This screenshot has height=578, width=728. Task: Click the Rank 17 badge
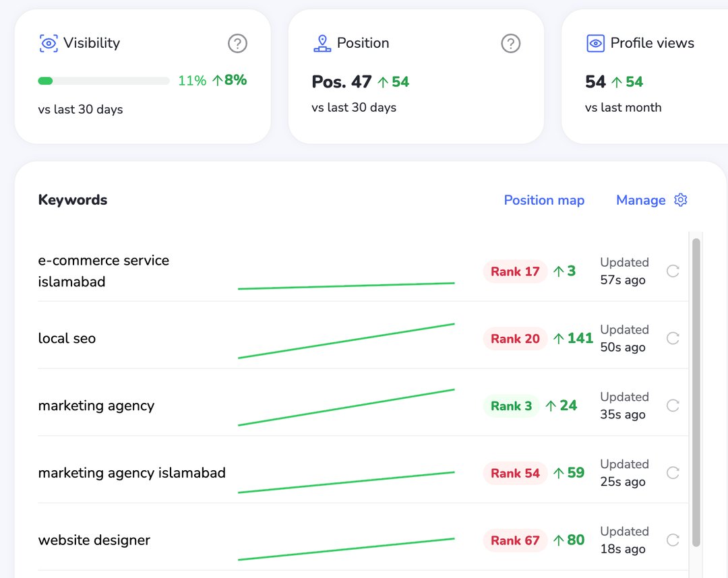pos(515,271)
